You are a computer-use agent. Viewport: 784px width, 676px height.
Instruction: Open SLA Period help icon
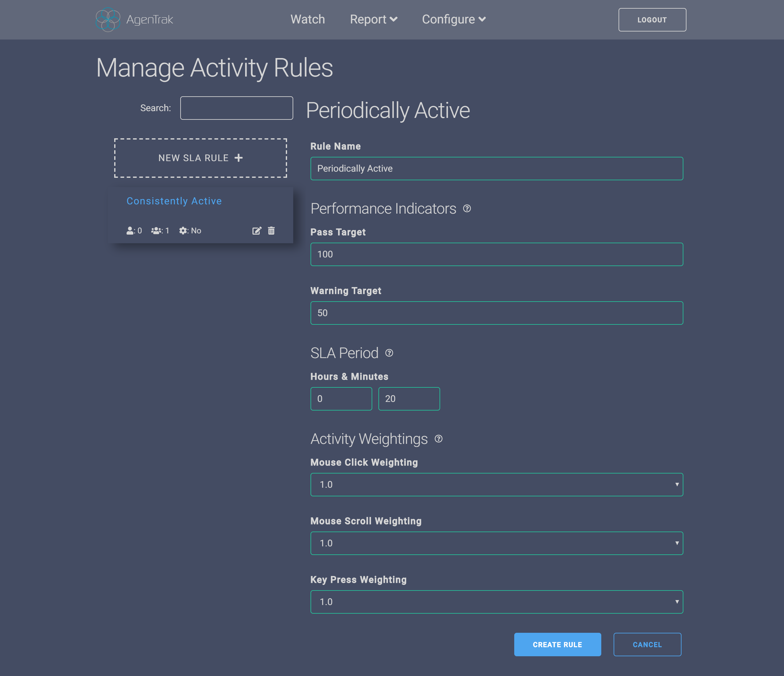(389, 353)
